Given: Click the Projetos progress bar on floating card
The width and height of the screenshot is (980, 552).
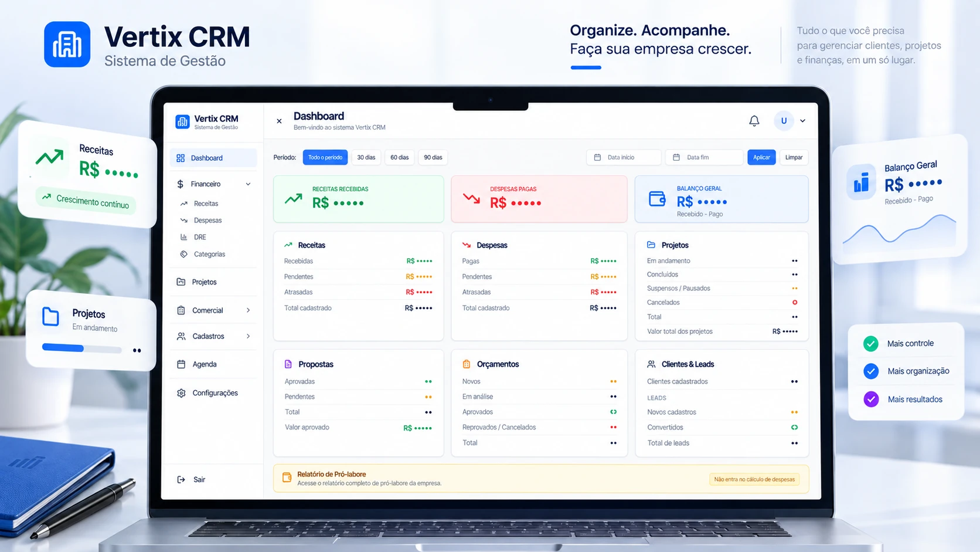Looking at the screenshot, I should 82,348.
